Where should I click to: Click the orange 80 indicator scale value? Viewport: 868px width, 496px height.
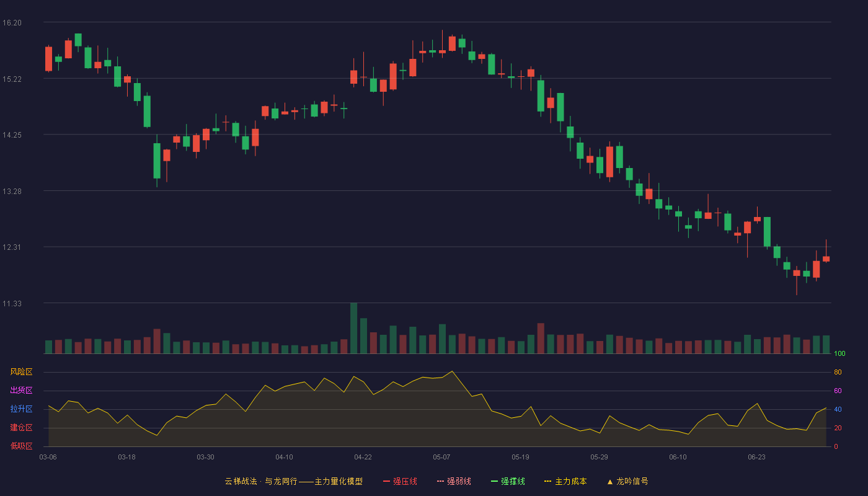pyautogui.click(x=838, y=373)
